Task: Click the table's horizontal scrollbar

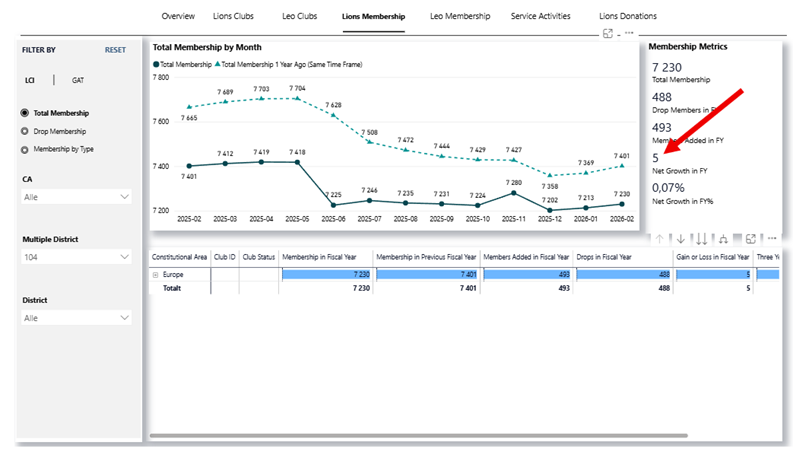Action: [420, 437]
